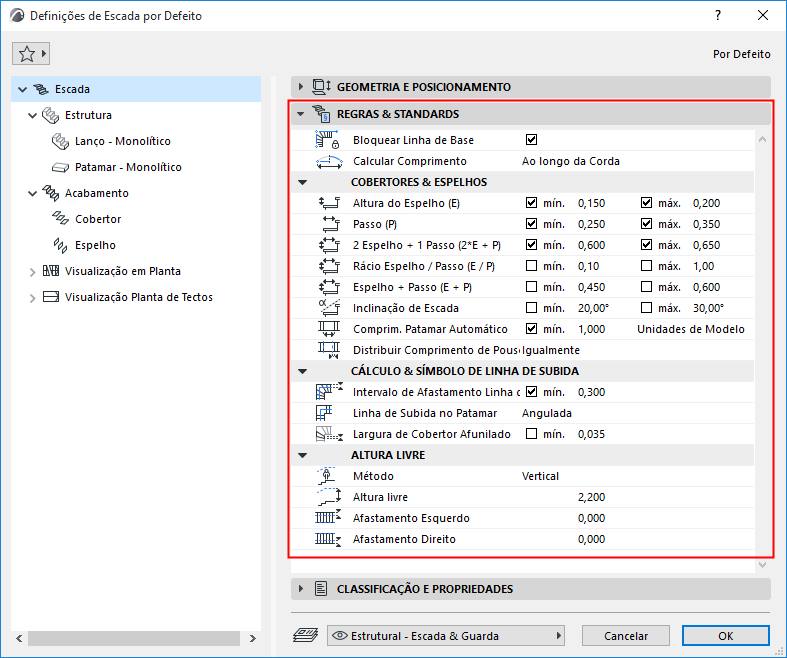
Task: Click the Afastamento Esquerdo icon
Action: 328,517
